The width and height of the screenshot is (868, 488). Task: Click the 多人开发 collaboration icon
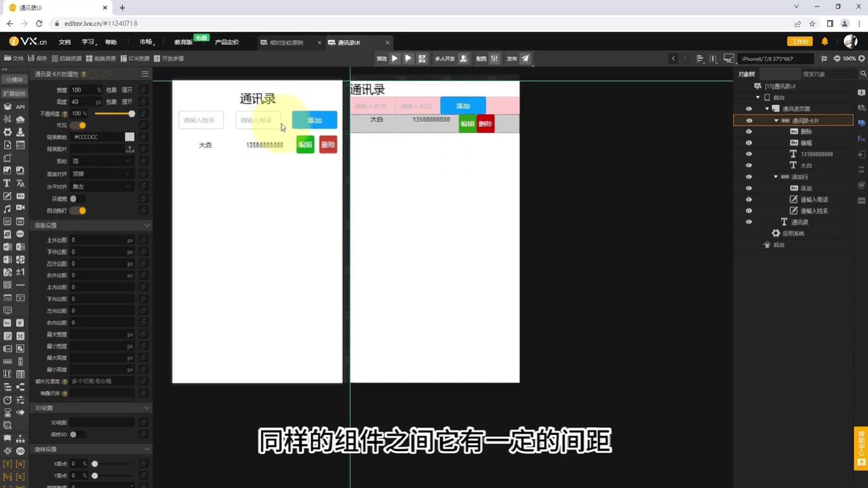[x=463, y=58]
